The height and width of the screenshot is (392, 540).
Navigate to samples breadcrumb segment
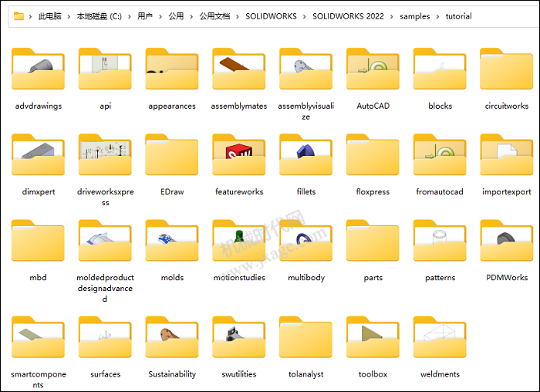[415, 16]
